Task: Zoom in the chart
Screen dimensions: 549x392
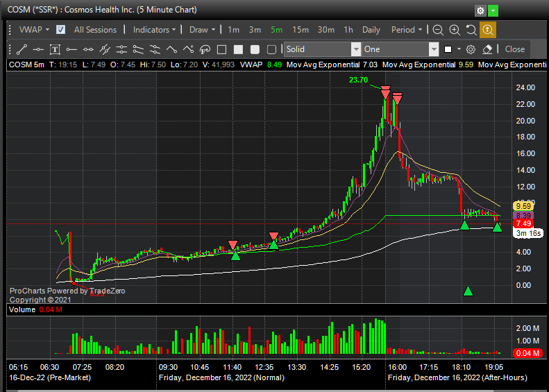Action: pyautogui.click(x=455, y=30)
